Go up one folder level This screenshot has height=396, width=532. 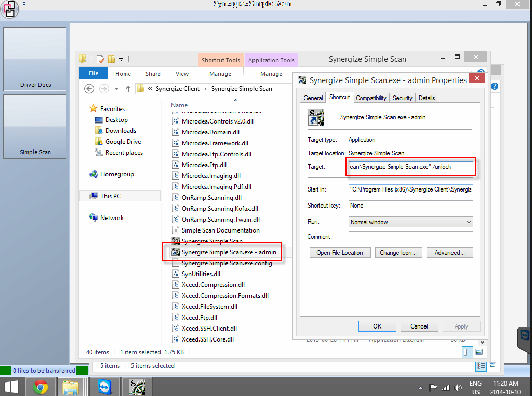coord(128,89)
